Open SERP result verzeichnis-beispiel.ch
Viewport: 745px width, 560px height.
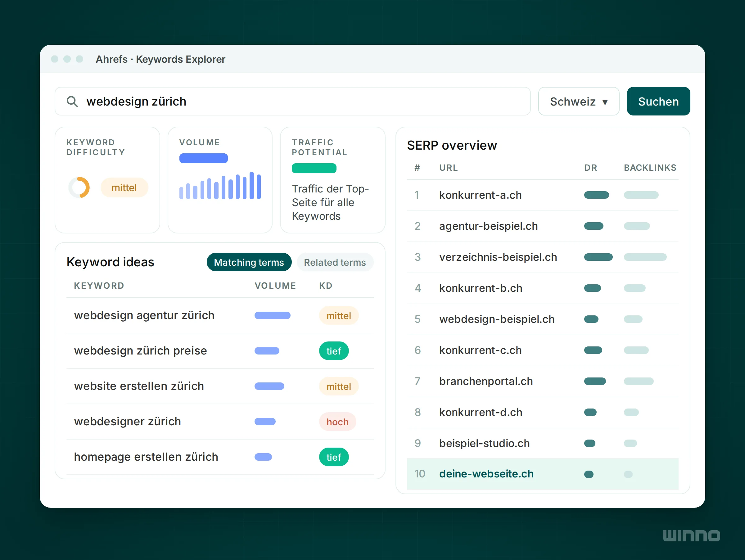tap(498, 257)
